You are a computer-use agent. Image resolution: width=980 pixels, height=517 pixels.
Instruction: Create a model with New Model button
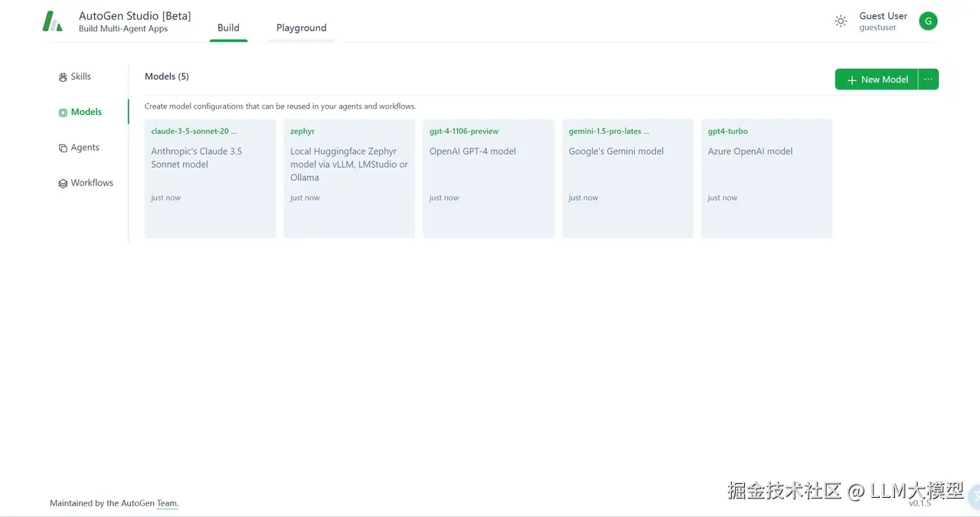tap(877, 79)
